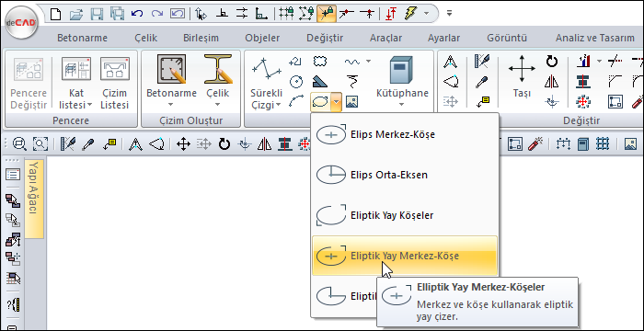Screen dimensions: 644x331
Task: Redo the action in quick access toolbar
Action: click(157, 14)
